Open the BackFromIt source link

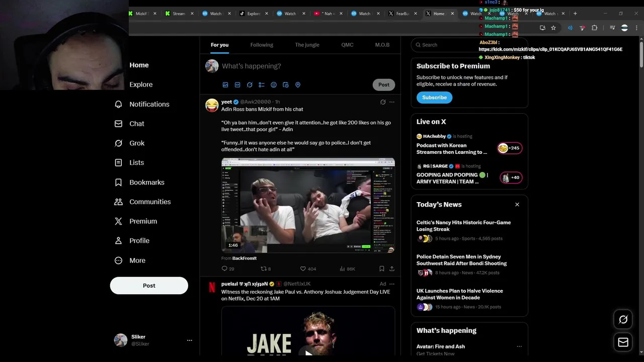pos(245,258)
